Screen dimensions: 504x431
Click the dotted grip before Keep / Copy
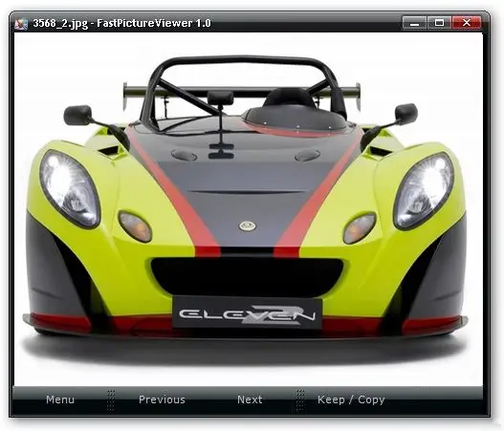coord(300,400)
